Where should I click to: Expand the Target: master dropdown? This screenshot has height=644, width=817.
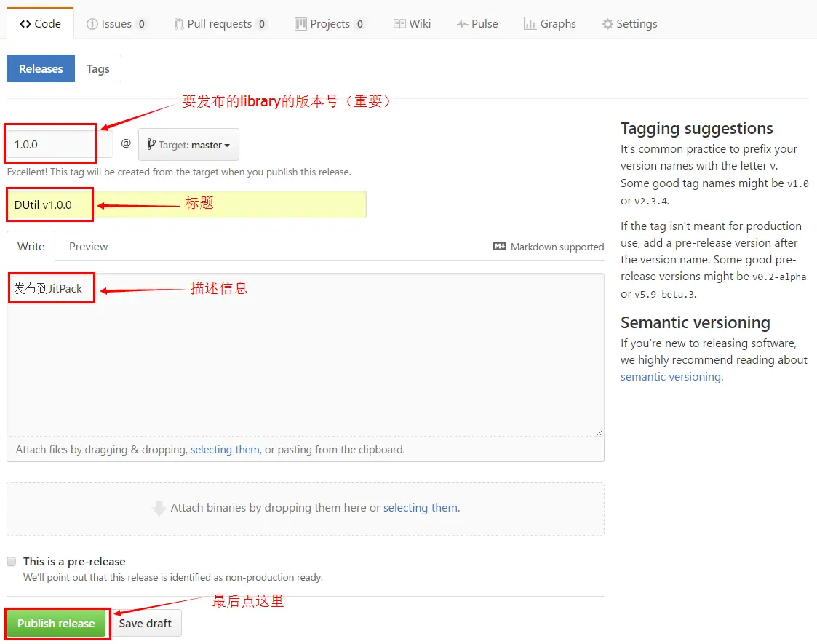coord(188,144)
